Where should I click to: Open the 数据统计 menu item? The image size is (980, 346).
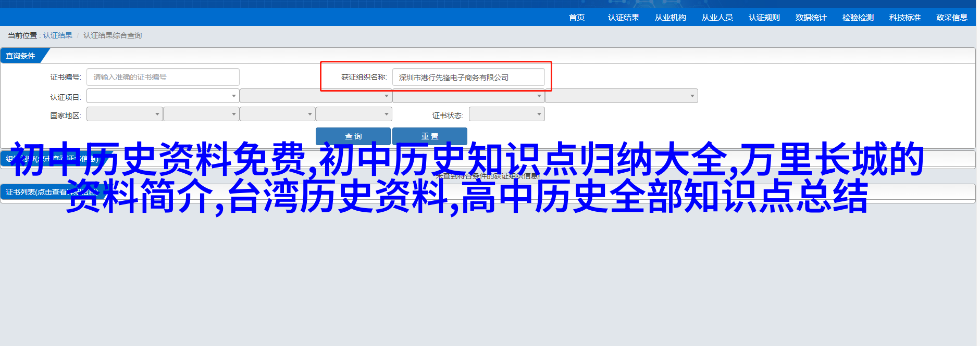point(811,18)
